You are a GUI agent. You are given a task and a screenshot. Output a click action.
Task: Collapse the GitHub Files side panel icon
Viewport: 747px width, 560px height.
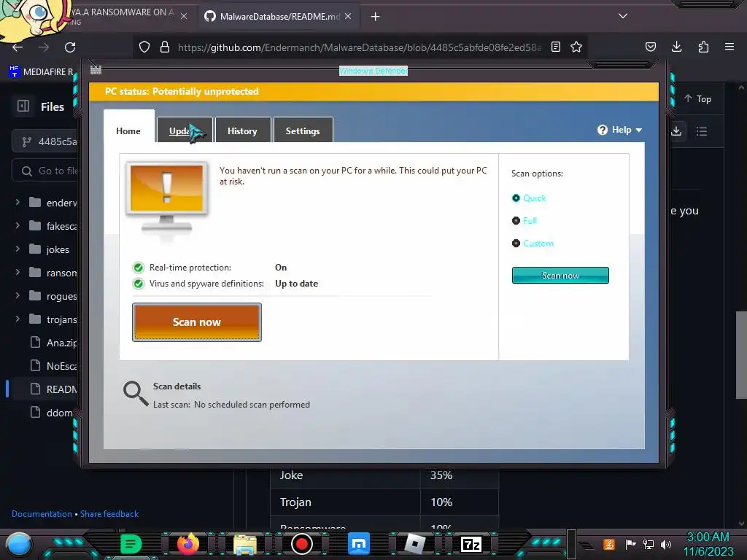point(23,106)
